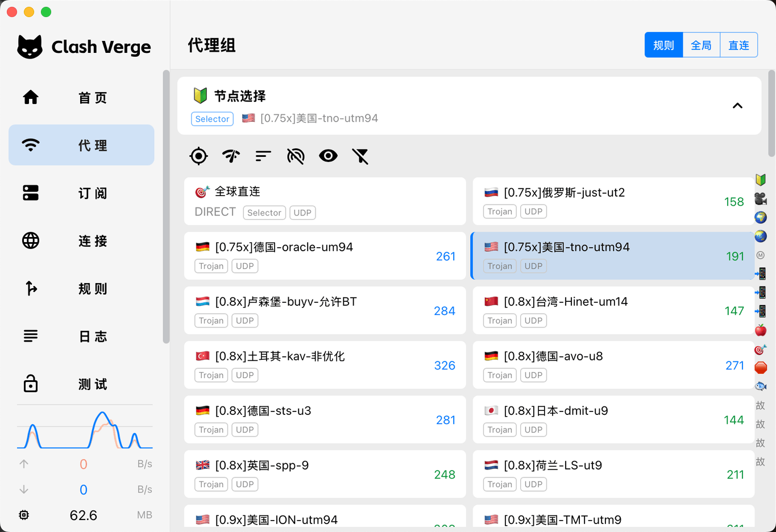Image resolution: width=776 pixels, height=532 pixels.
Task: Run the delay test wifi icon
Action: [x=231, y=156]
